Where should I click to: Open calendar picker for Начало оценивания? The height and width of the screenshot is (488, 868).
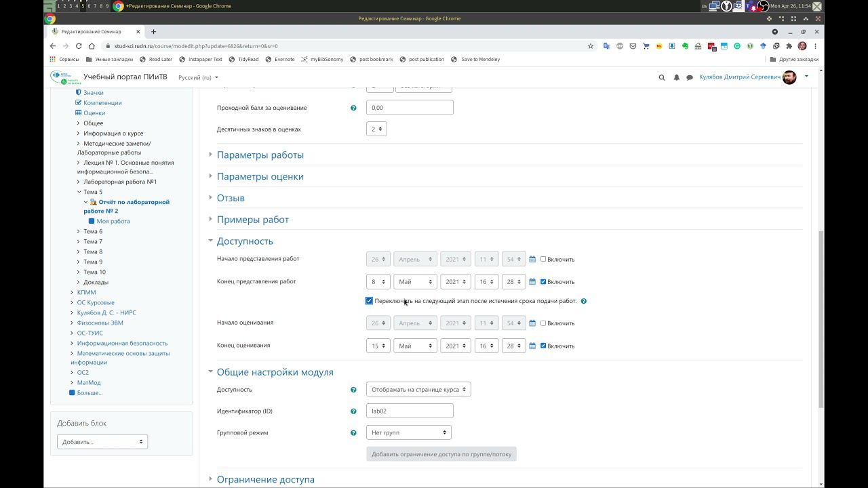tap(532, 323)
